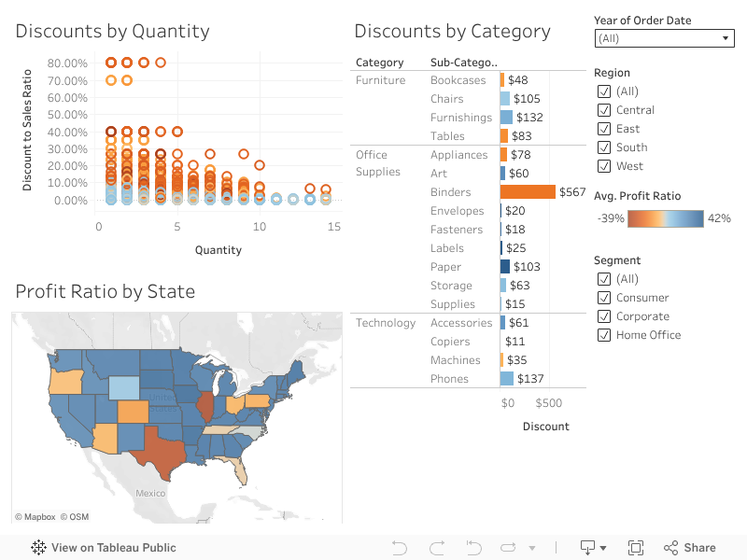Click the Tableau logo icon
747x560 pixels.
point(39,548)
